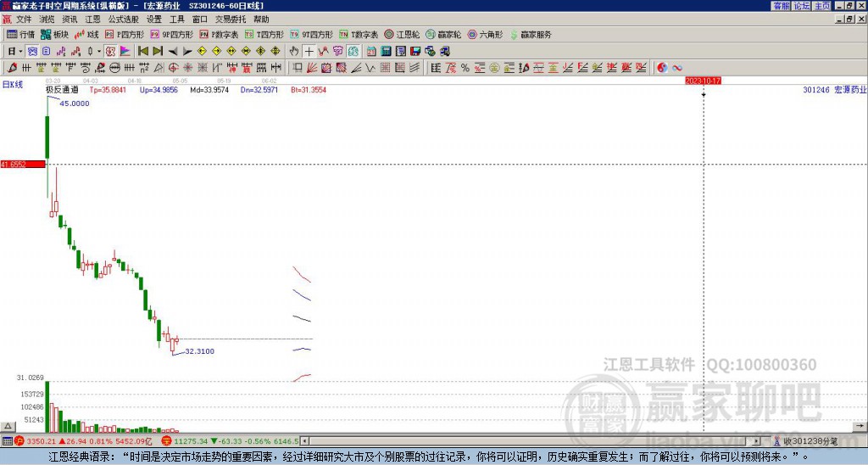868x465 pixels.
Task: Open the T数字表 number table
Action: point(359,34)
